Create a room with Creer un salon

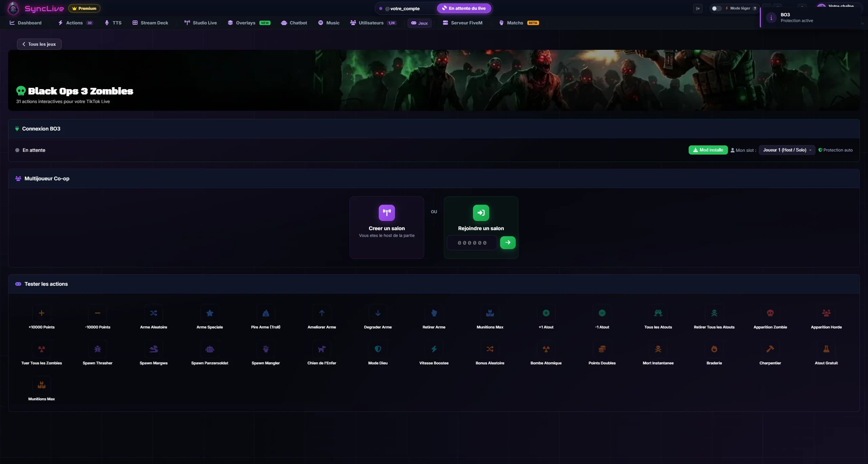pos(387,227)
